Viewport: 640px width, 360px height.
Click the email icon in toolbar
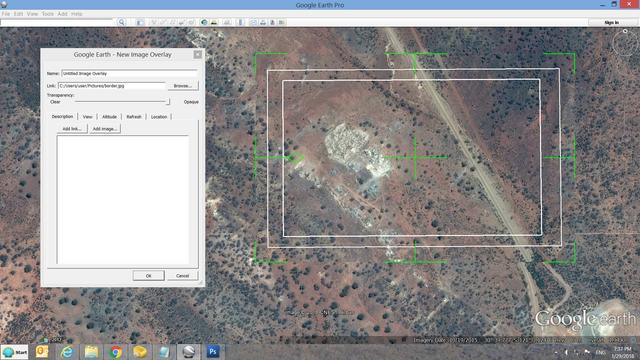click(253, 22)
